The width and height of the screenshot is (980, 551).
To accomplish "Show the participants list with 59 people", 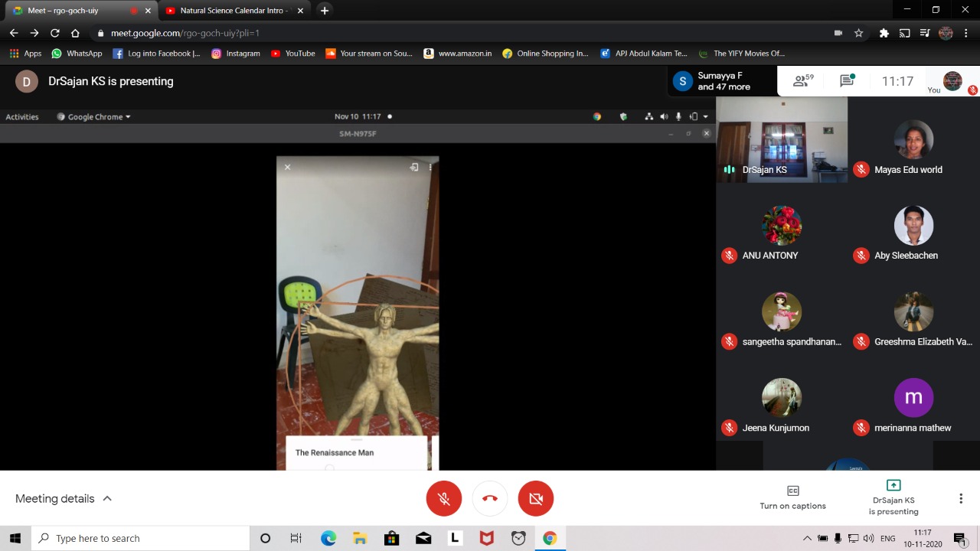I will [802, 80].
